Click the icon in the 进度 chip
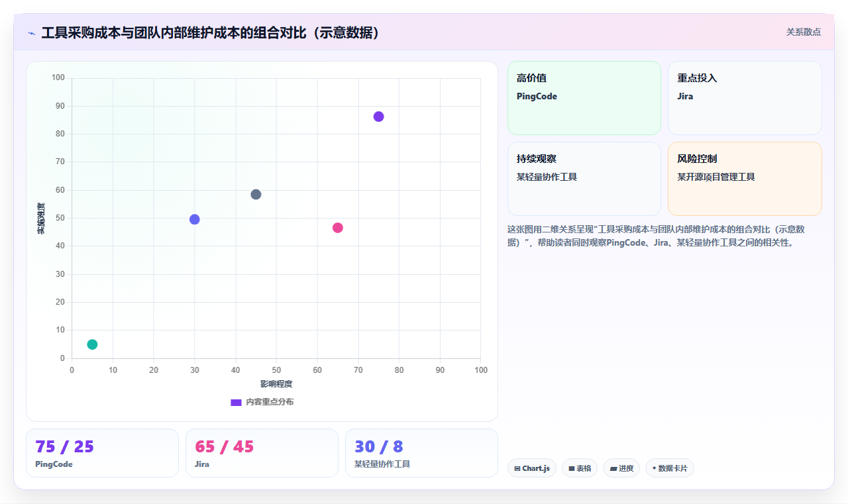Viewport: 848px width, 504px height. pyautogui.click(x=613, y=469)
